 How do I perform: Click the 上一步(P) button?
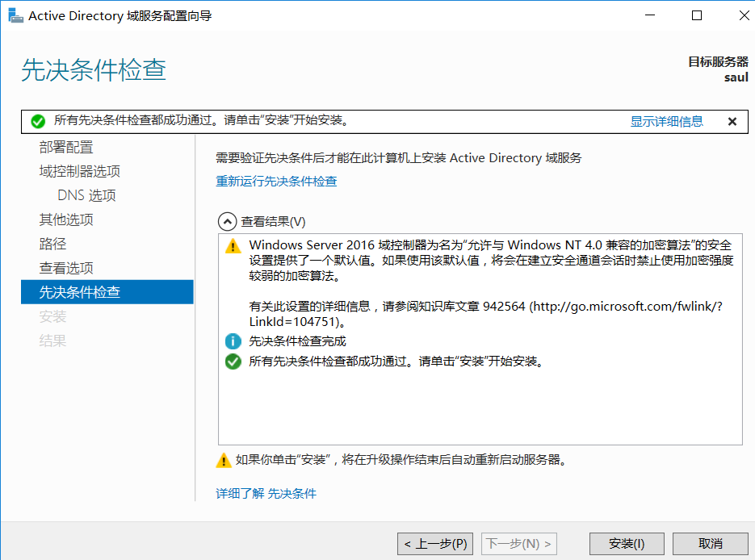[435, 544]
